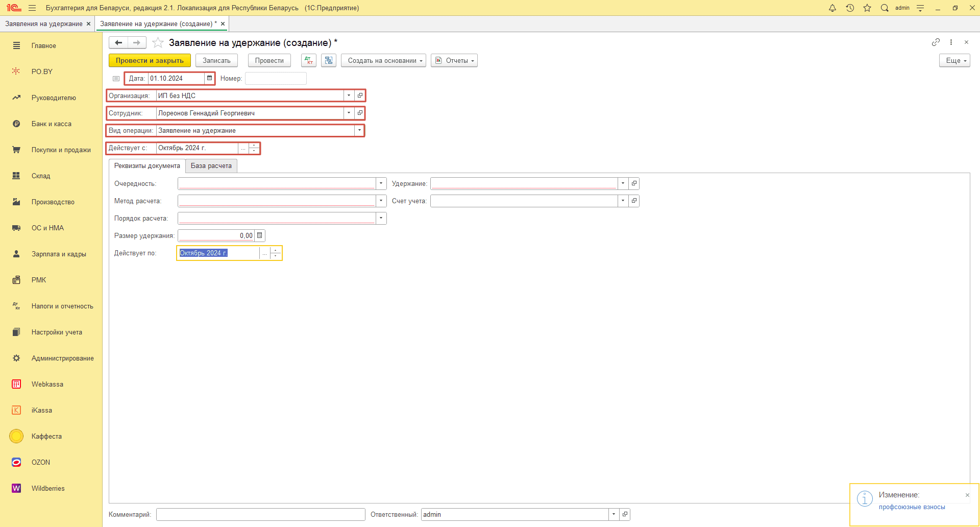This screenshot has height=527, width=980.
Task: Open Налоги и отчетность section
Action: pos(51,306)
